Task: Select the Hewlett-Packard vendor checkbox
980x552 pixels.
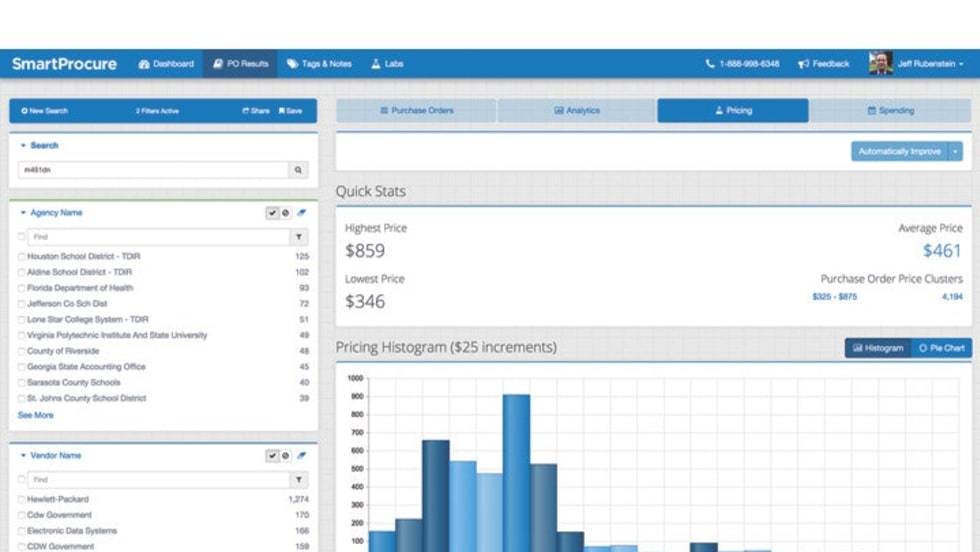Action: tap(22, 500)
